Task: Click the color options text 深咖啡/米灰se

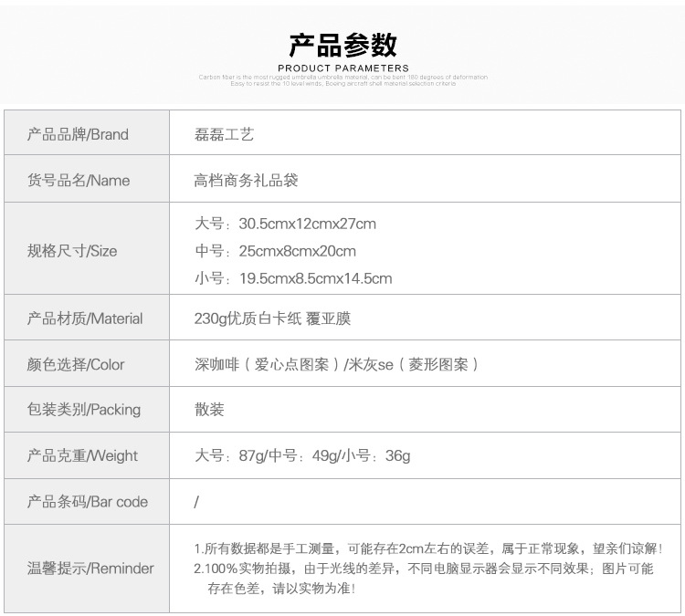Action: [x=336, y=364]
